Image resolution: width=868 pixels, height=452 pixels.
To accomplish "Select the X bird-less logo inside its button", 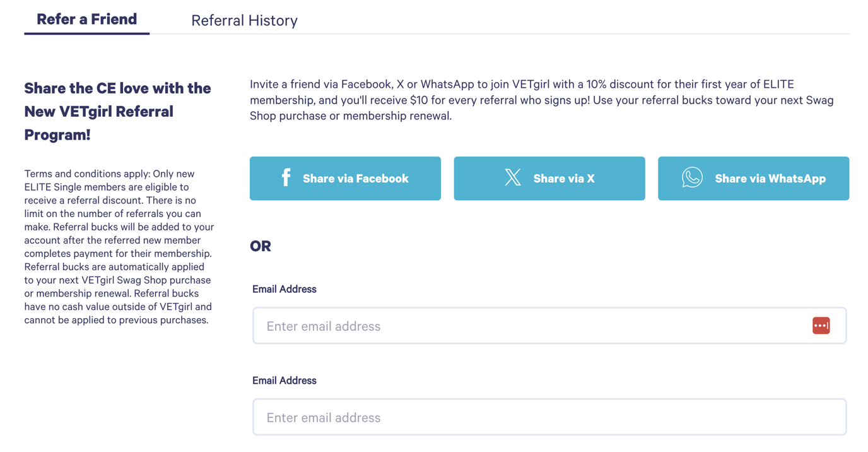I will pyautogui.click(x=512, y=178).
